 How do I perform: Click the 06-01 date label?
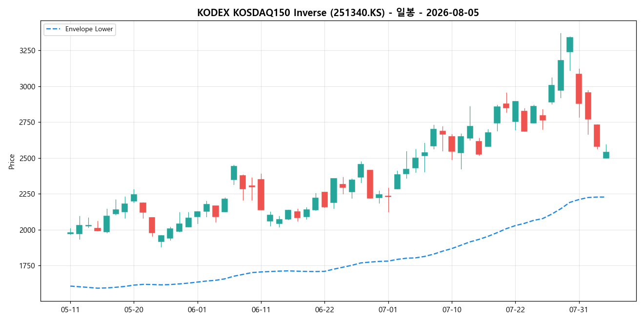pos(197,309)
